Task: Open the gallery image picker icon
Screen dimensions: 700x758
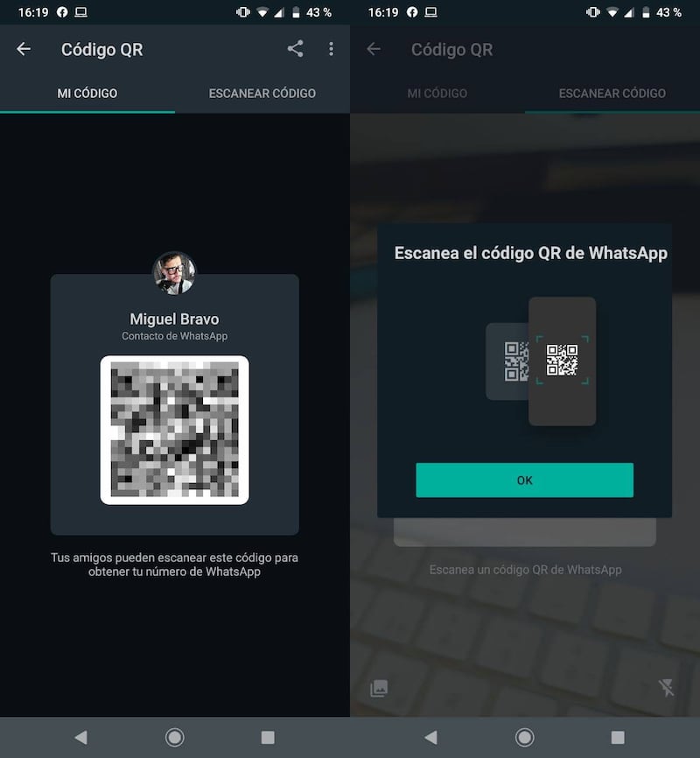Action: tap(379, 688)
